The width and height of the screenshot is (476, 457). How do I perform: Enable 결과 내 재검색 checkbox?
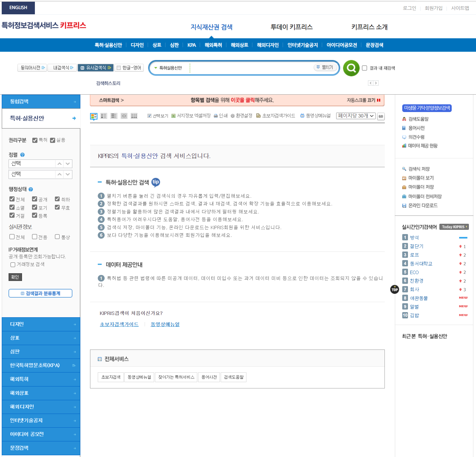click(365, 68)
